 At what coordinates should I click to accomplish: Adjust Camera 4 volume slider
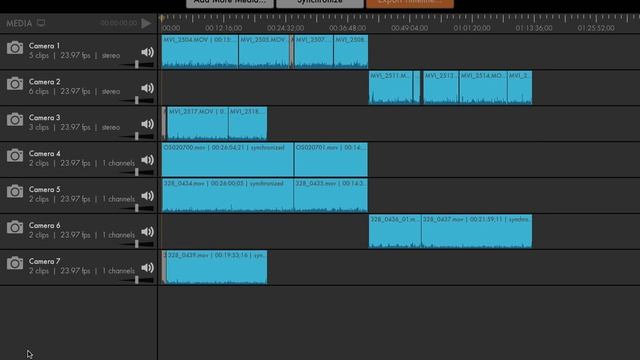[138, 172]
